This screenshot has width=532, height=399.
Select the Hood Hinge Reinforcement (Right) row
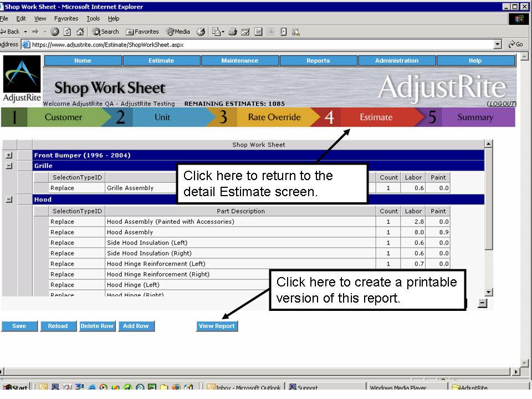pyautogui.click(x=241, y=274)
